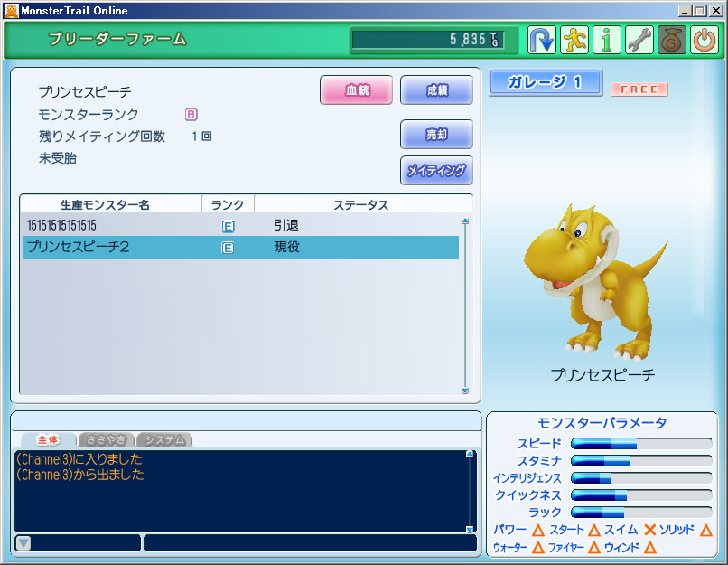Maximize the MonsterTrail Online window
Screen dimensions: 728x565
coord(700,10)
